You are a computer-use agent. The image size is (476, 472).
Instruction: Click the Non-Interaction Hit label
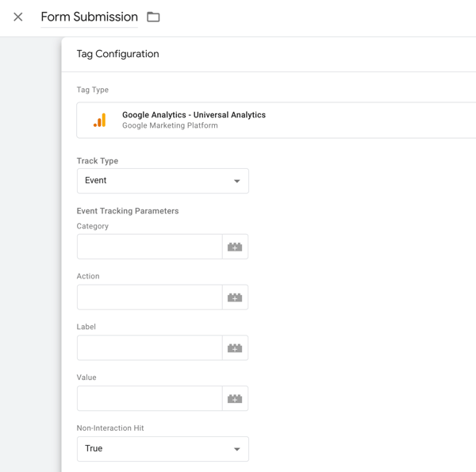(x=110, y=428)
